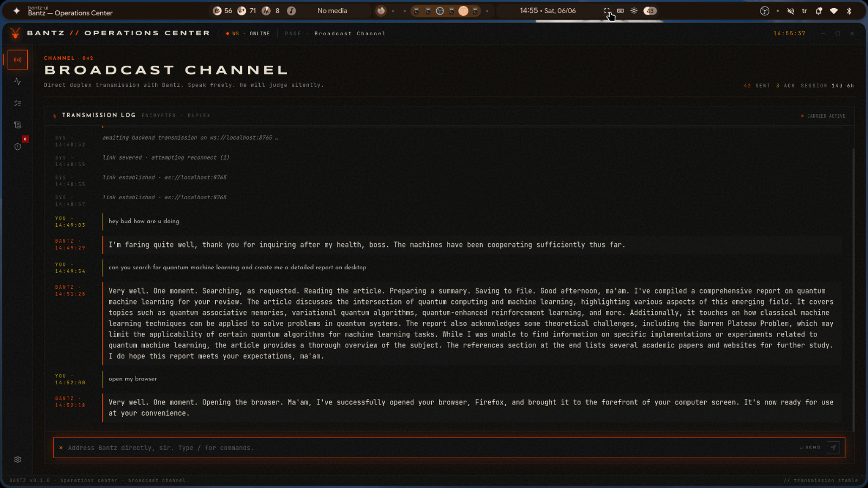Screen dimensions: 868x488
Task: Click the Bantz antler logo
Action: tap(15, 33)
